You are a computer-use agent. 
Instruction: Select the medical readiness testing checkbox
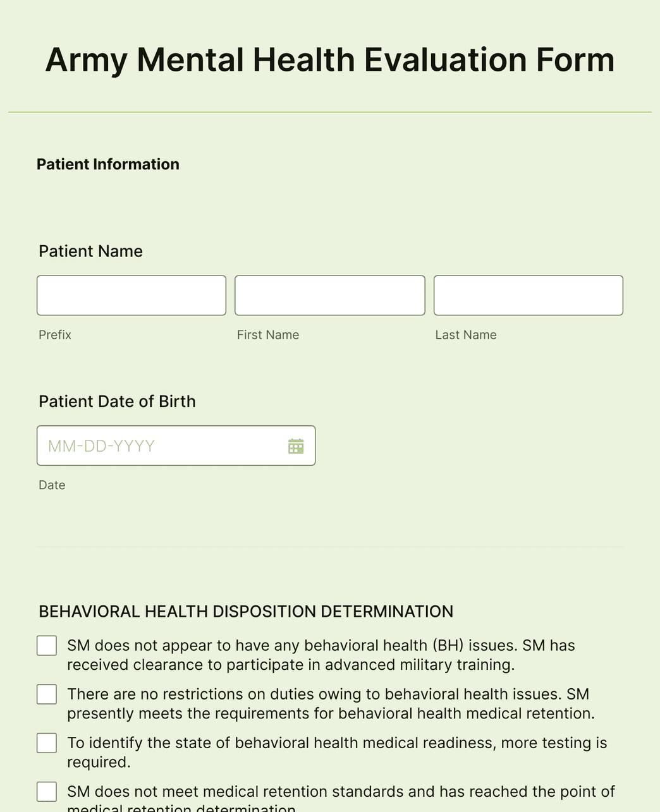[x=46, y=743]
